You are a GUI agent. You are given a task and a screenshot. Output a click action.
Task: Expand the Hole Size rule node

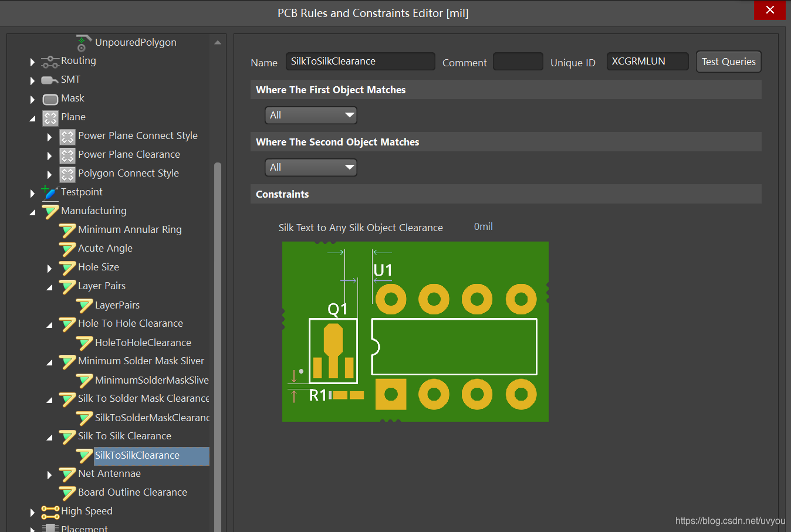click(x=49, y=268)
